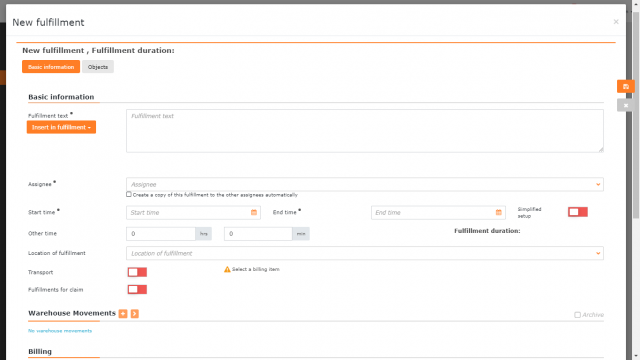Click the orange save icon on right edge
This screenshot has width=640, height=360.
tap(626, 87)
